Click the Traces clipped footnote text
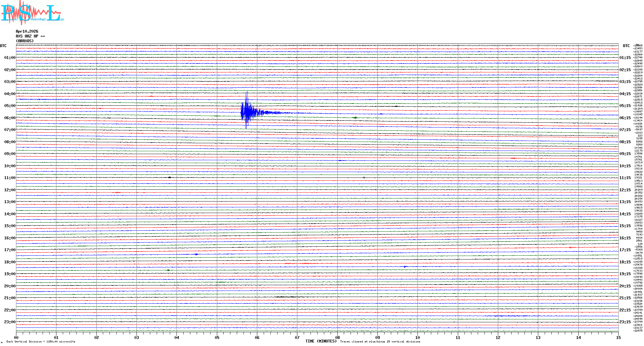The height and width of the screenshot is (346, 644). (x=380, y=342)
